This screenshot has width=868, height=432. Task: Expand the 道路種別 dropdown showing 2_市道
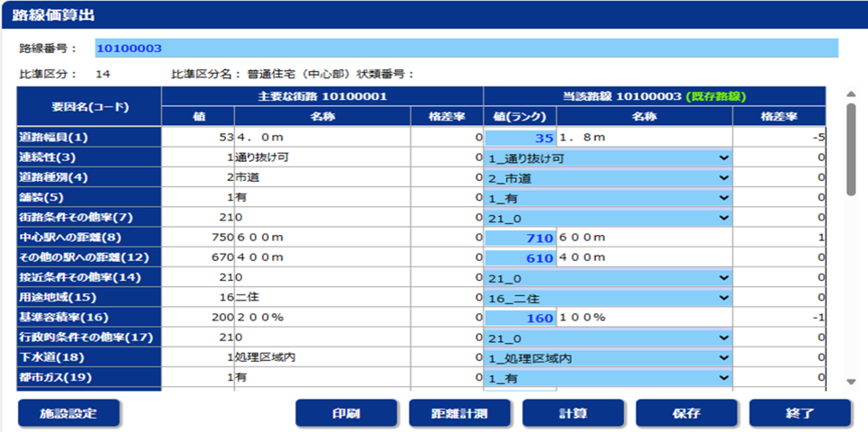tap(609, 177)
